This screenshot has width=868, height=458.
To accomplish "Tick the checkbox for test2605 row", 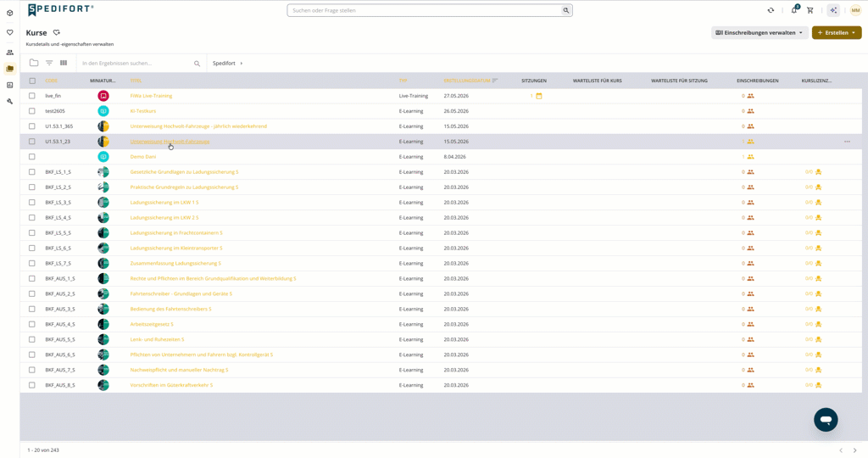I will (32, 111).
